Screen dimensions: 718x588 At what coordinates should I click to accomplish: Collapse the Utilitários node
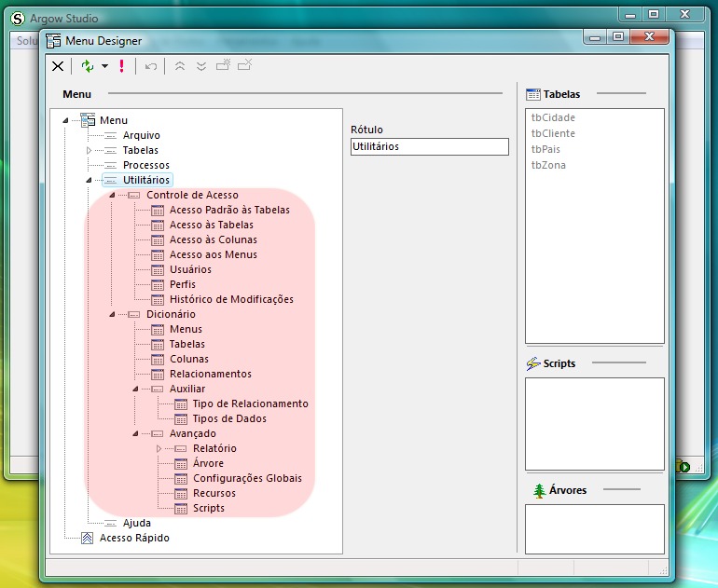pos(89,180)
